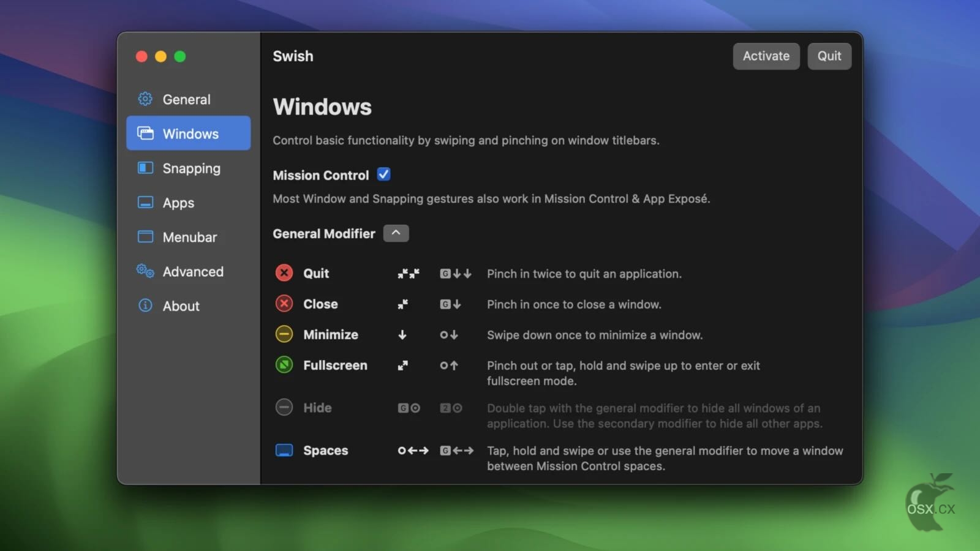This screenshot has width=980, height=551.
Task: Open the General settings tab
Action: [189, 99]
